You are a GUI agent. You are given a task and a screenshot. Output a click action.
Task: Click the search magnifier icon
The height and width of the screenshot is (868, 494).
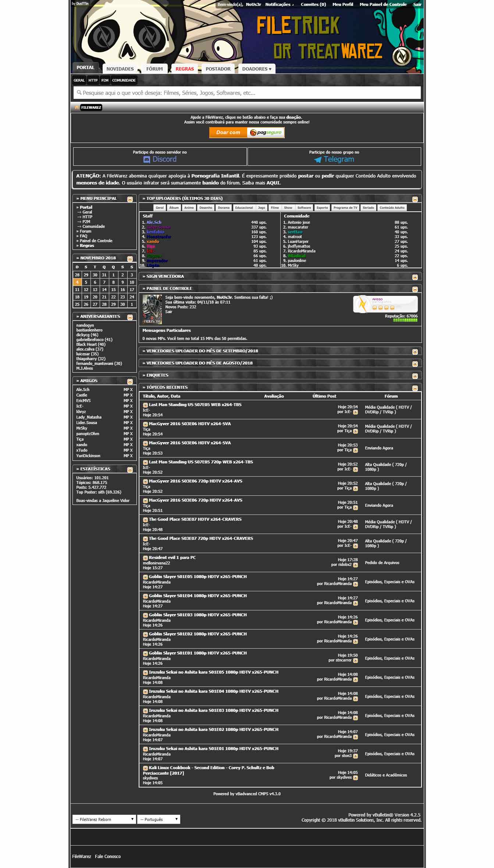[x=79, y=93]
